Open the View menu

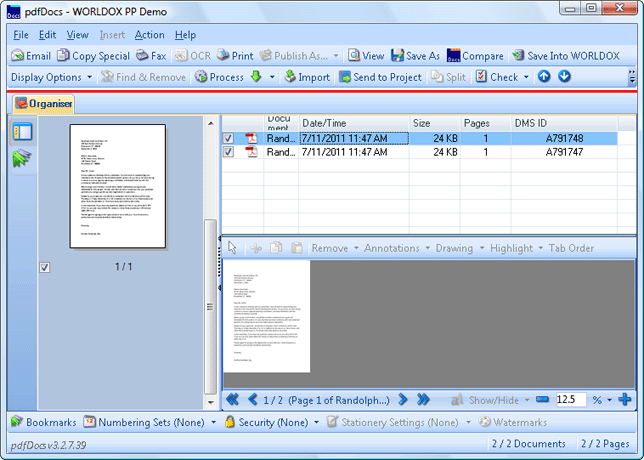[x=78, y=35]
